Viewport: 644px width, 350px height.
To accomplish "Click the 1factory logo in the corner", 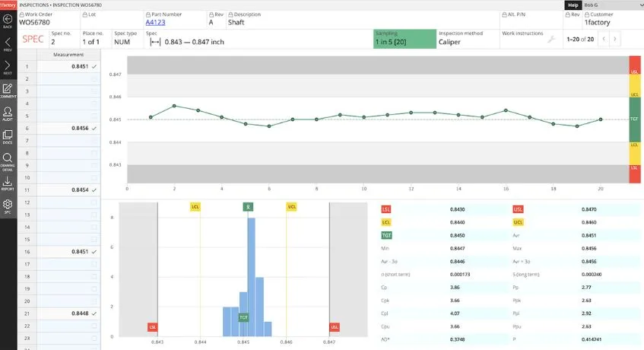I will click(8, 5).
